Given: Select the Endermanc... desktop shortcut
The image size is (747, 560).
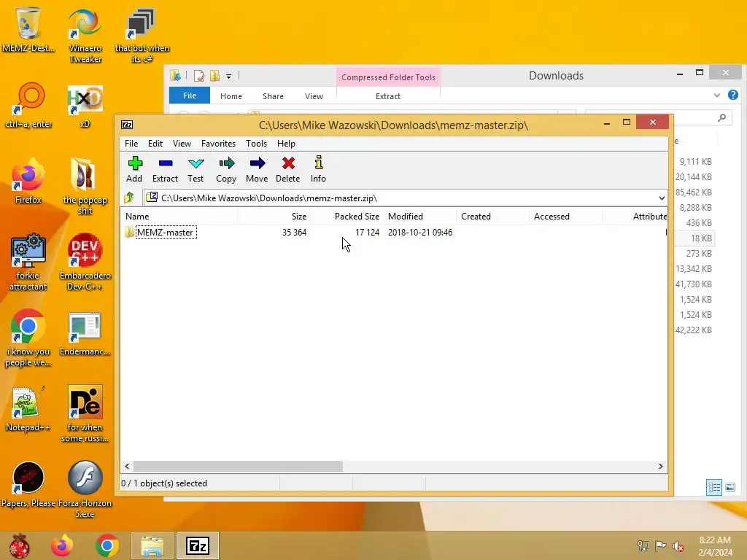Looking at the screenshot, I should [85, 333].
